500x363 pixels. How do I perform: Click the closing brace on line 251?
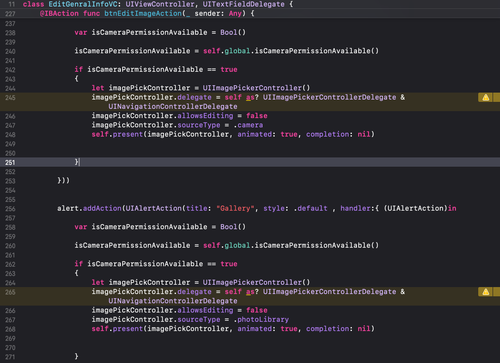coord(77,162)
